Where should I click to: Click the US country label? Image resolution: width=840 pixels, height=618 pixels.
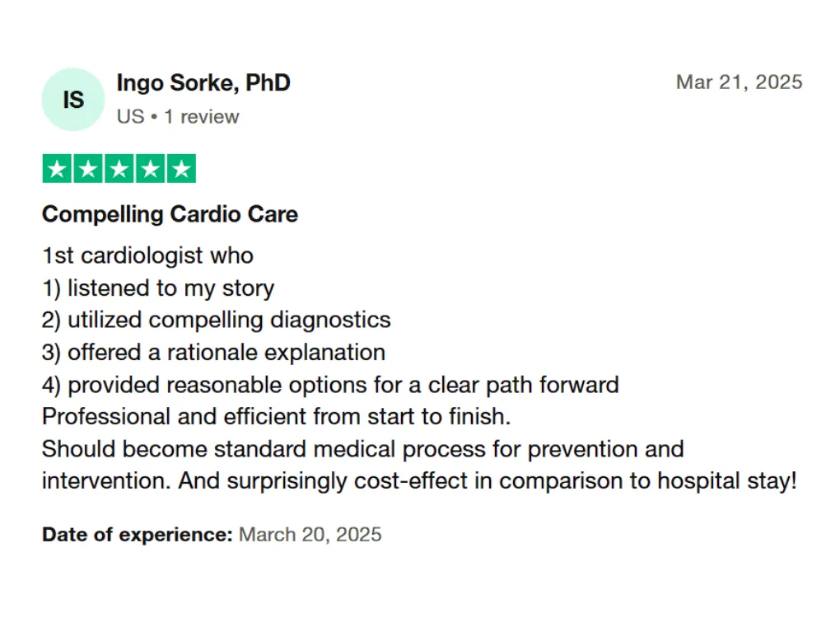click(x=130, y=117)
